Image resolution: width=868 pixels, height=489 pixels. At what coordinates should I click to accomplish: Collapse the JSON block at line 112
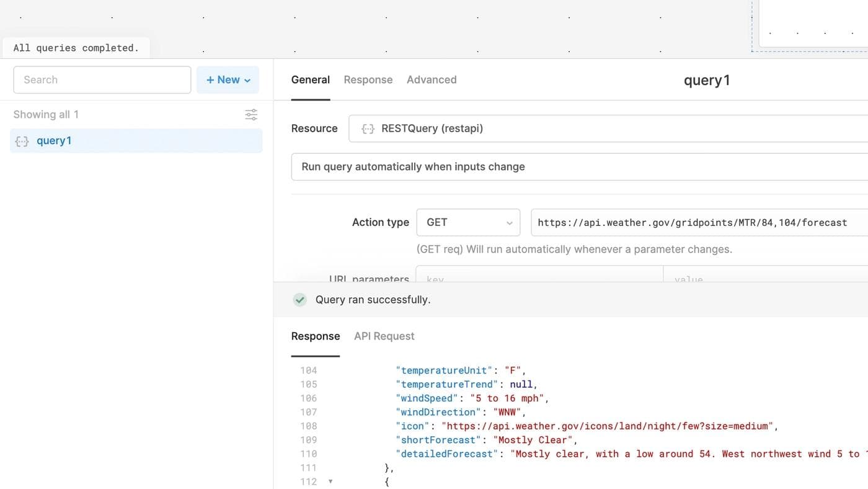pyautogui.click(x=330, y=482)
